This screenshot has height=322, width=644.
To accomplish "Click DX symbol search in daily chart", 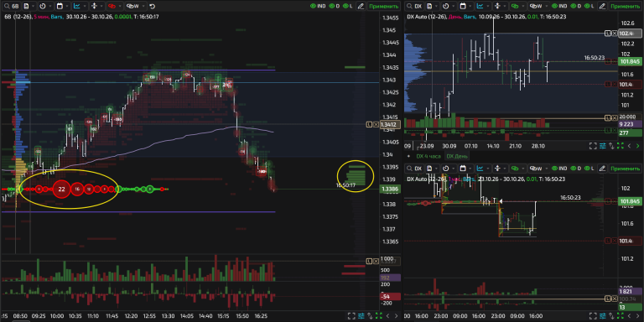I will [415, 6].
